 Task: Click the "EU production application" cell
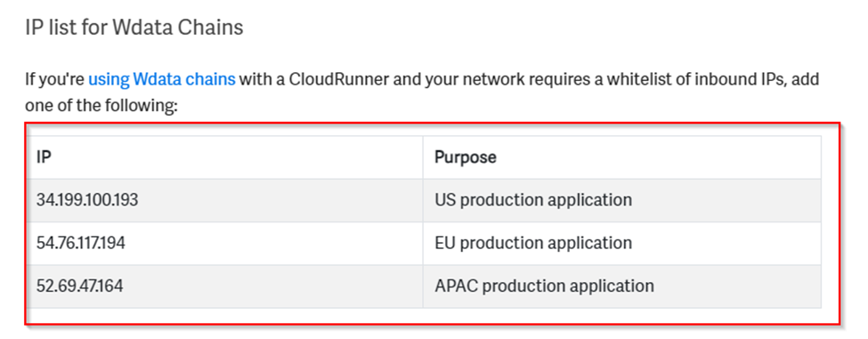click(x=621, y=243)
